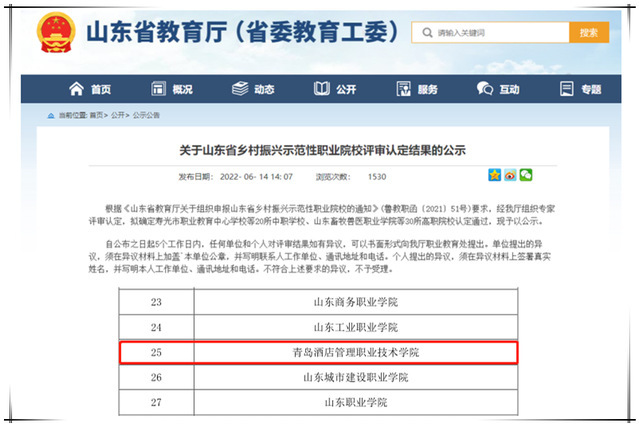Share article via Weibo icon

[x=510, y=175]
